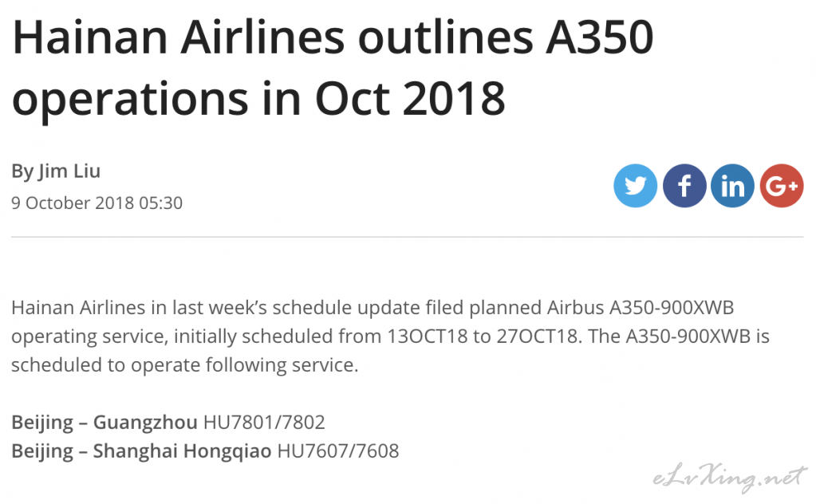The image size is (816, 504).
Task: Click "Airbus A350-900XWB" in the first line
Action: pos(640,307)
